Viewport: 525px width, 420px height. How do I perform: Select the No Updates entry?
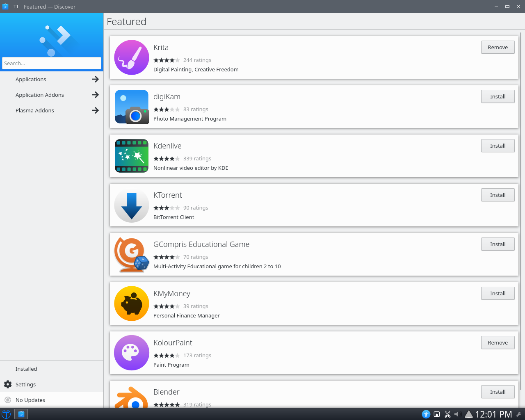point(52,400)
